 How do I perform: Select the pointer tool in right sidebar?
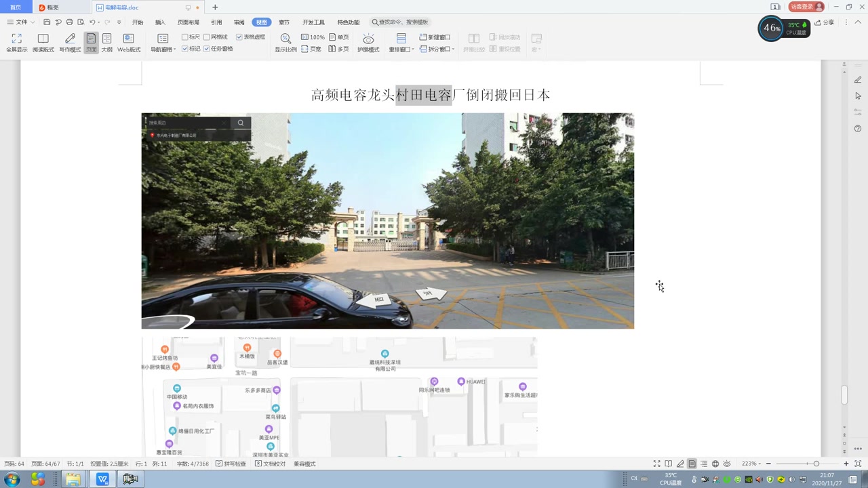click(x=858, y=96)
